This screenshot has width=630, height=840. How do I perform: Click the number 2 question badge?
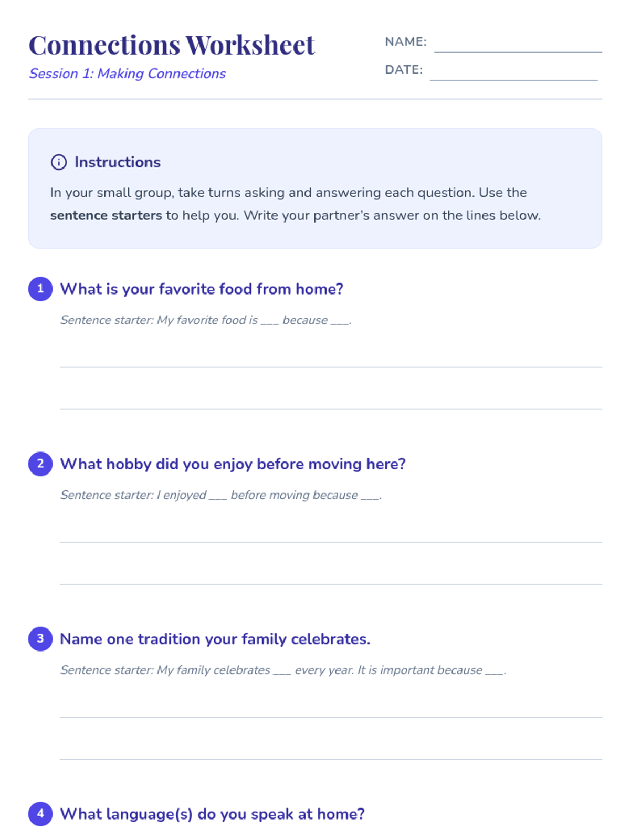[x=40, y=464]
